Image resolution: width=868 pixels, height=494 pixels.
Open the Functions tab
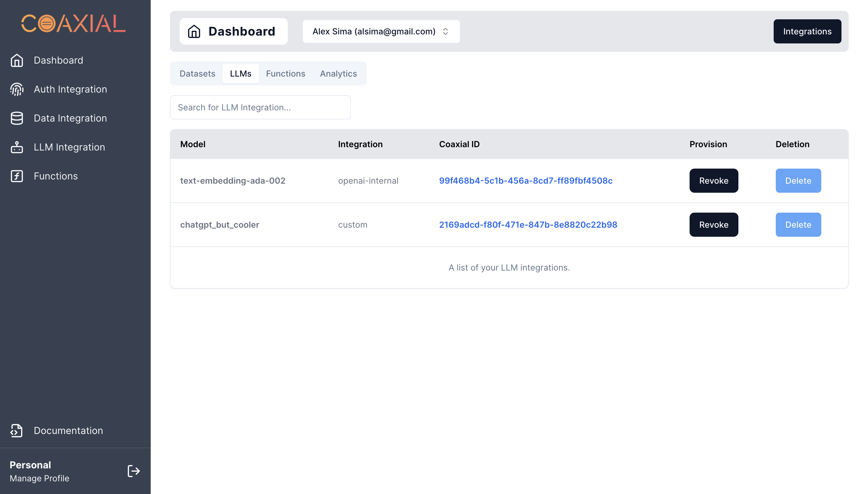(285, 74)
